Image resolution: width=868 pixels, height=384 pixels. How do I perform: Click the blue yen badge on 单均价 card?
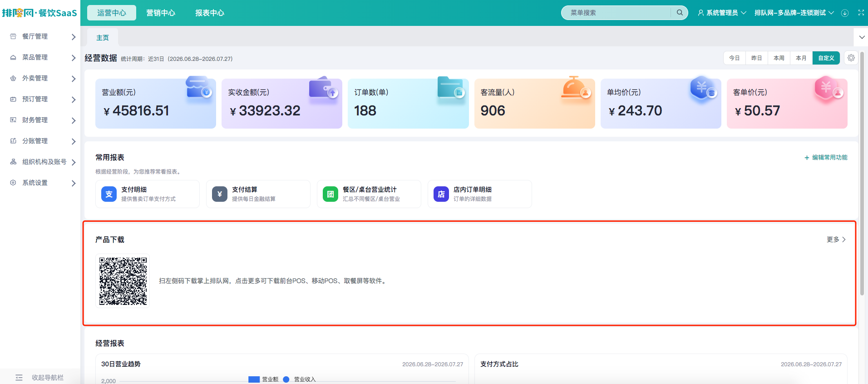click(703, 88)
